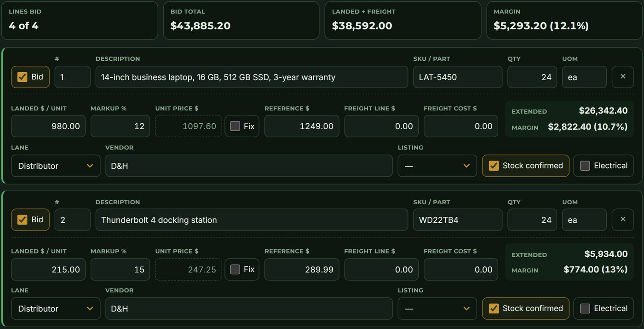This screenshot has width=644, height=329.
Task: Edit the markup field showing 12
Action: pyautogui.click(x=120, y=126)
